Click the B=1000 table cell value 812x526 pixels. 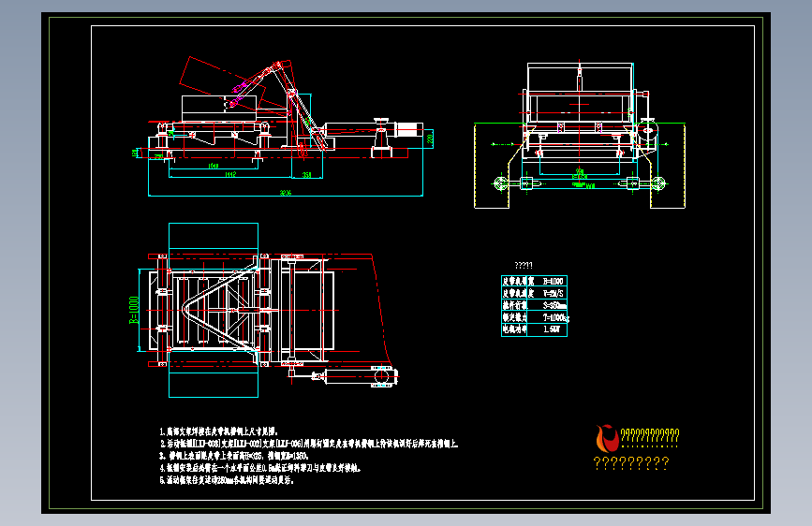coord(554,281)
